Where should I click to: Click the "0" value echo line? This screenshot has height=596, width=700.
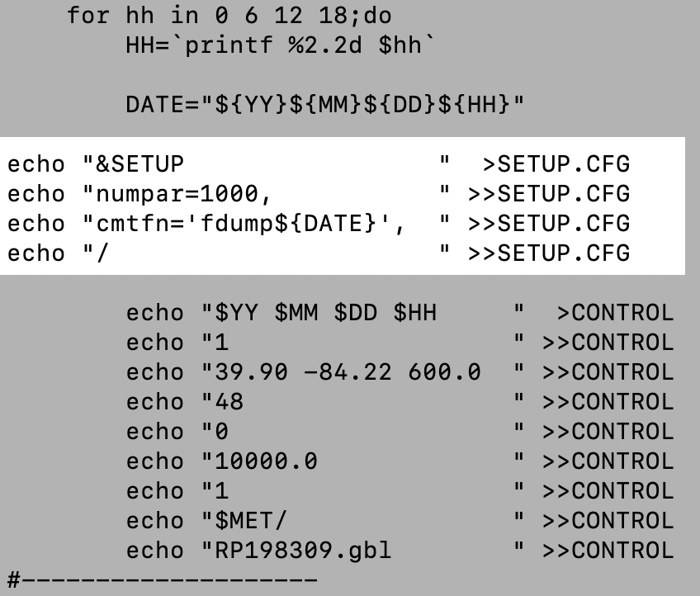(x=222, y=432)
